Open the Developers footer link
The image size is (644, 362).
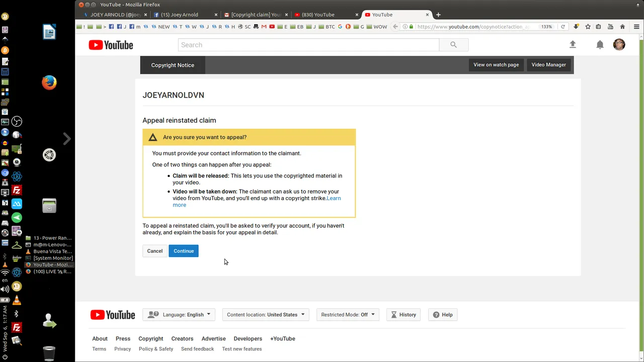[x=248, y=339]
